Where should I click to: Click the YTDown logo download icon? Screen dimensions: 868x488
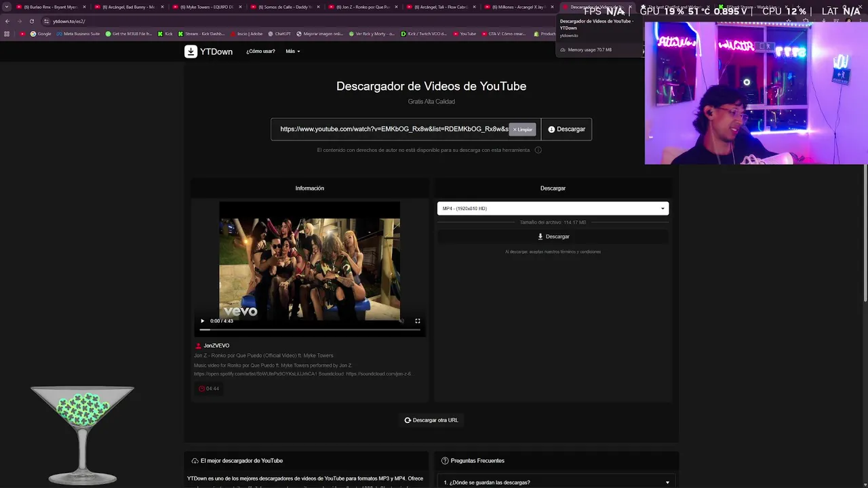point(191,52)
